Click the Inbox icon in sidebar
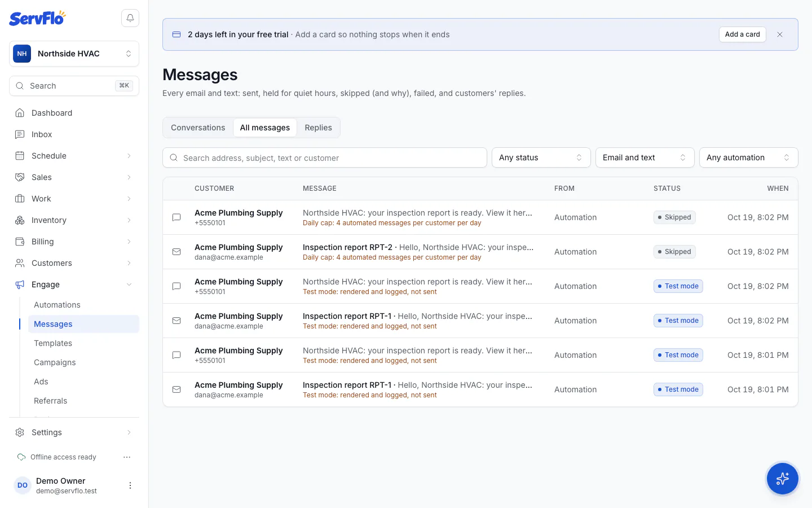This screenshot has width=812, height=508. (20, 134)
